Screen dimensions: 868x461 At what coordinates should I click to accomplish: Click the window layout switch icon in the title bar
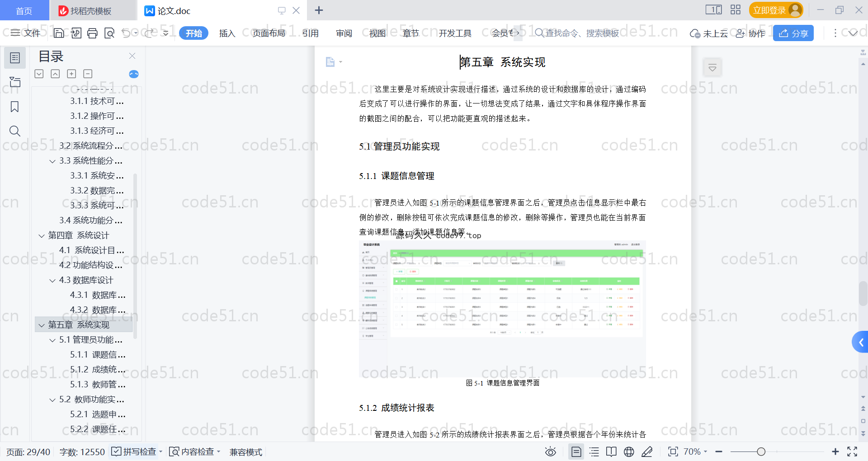(x=713, y=10)
